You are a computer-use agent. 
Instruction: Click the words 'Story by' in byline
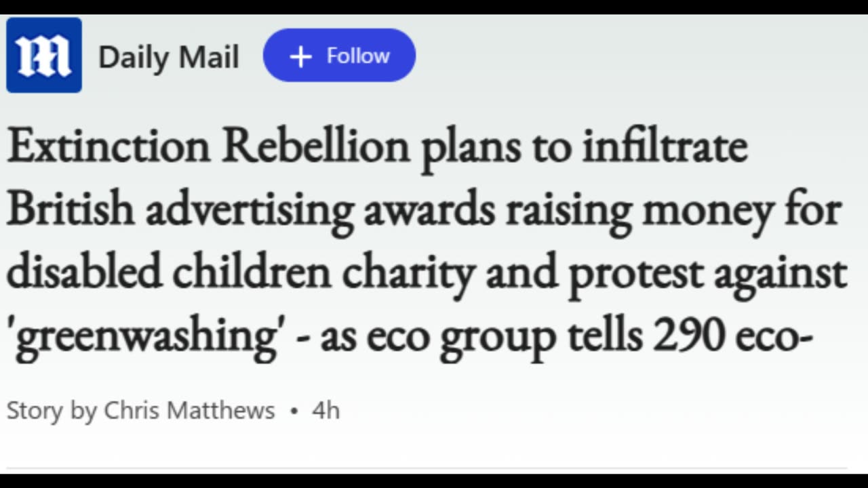[x=52, y=411]
